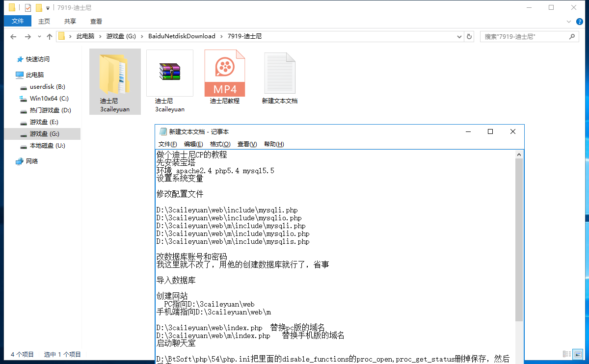Viewport: 589px width, 364px height.
Task: Click the refresh button in address bar
Action: pyautogui.click(x=469, y=36)
